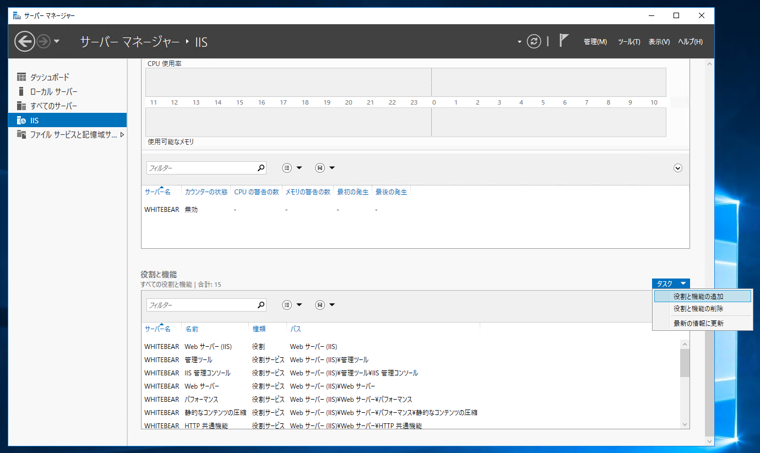The image size is (760, 453).
Task: Open the 管理(M) menu
Action: click(595, 42)
